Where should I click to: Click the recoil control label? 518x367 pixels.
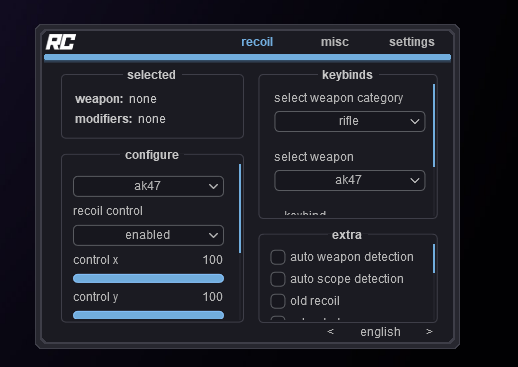pos(108,211)
